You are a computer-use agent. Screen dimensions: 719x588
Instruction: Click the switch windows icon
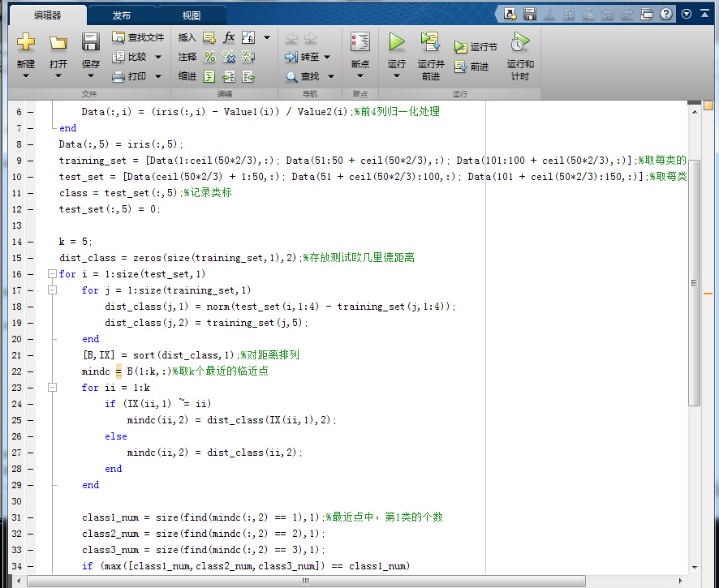pyautogui.click(x=647, y=15)
